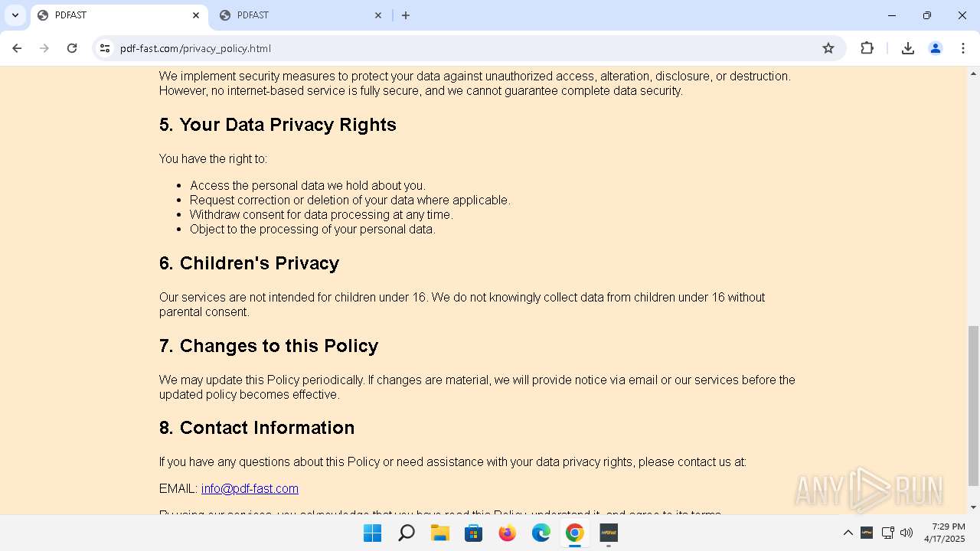This screenshot has width=980, height=551.
Task: Reload the privacy policy page
Action: click(x=72, y=48)
